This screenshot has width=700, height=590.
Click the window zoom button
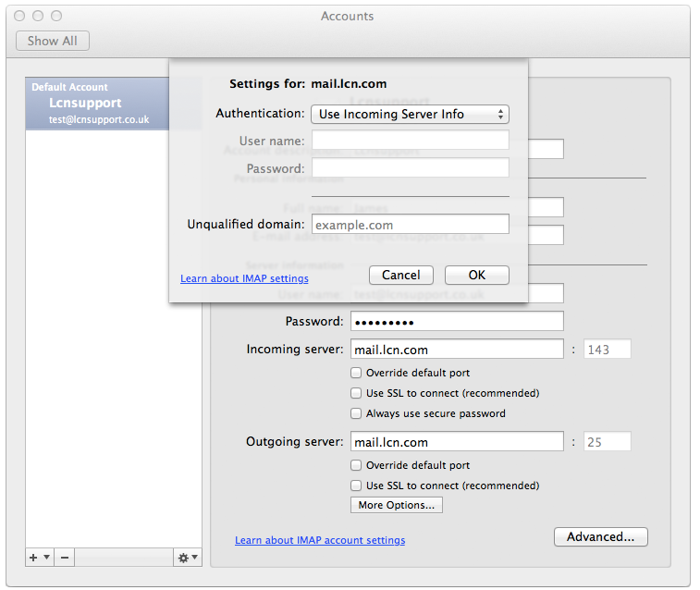point(56,16)
